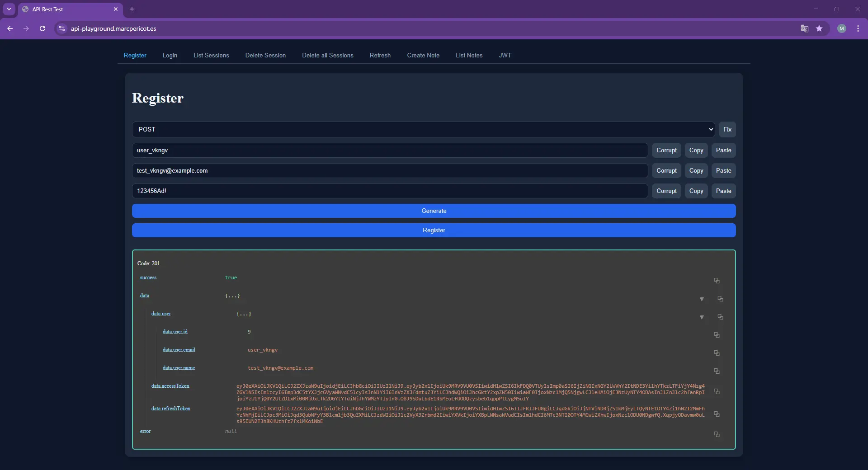The height and width of the screenshot is (470, 868).
Task: Switch to the Login section
Action: coord(170,55)
